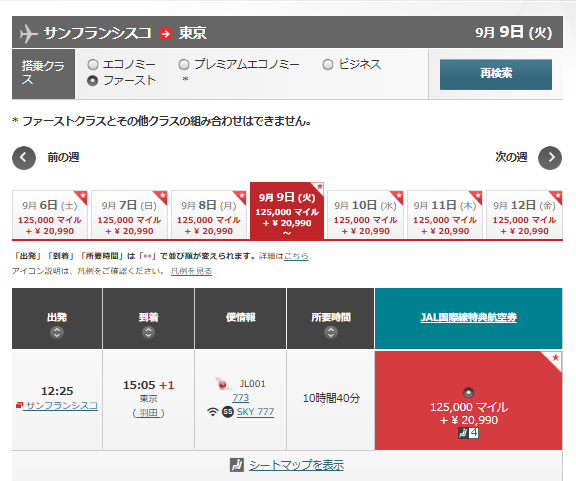Select the 9月 10日 (水) date tab
576x481 pixels.
pyautogui.click(x=365, y=215)
